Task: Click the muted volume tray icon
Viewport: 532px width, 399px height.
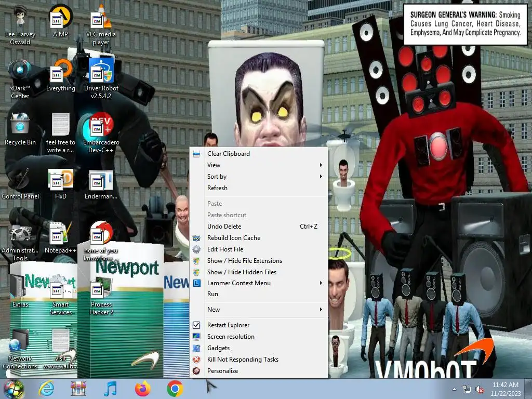Action: coord(480,390)
